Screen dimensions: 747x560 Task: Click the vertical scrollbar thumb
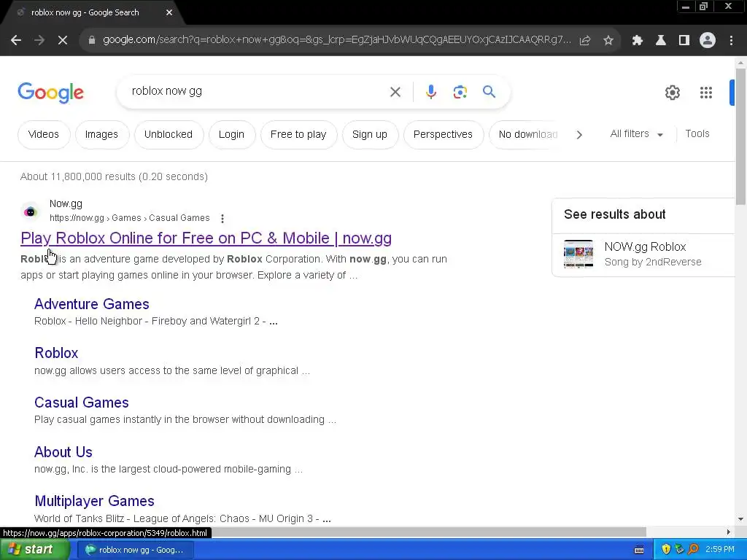tap(740, 136)
